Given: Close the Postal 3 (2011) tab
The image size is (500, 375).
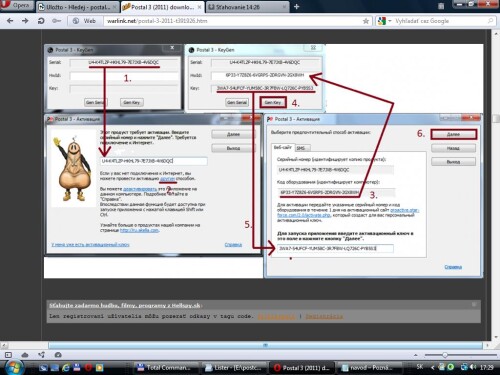Looking at the screenshot, I should click(x=199, y=7).
